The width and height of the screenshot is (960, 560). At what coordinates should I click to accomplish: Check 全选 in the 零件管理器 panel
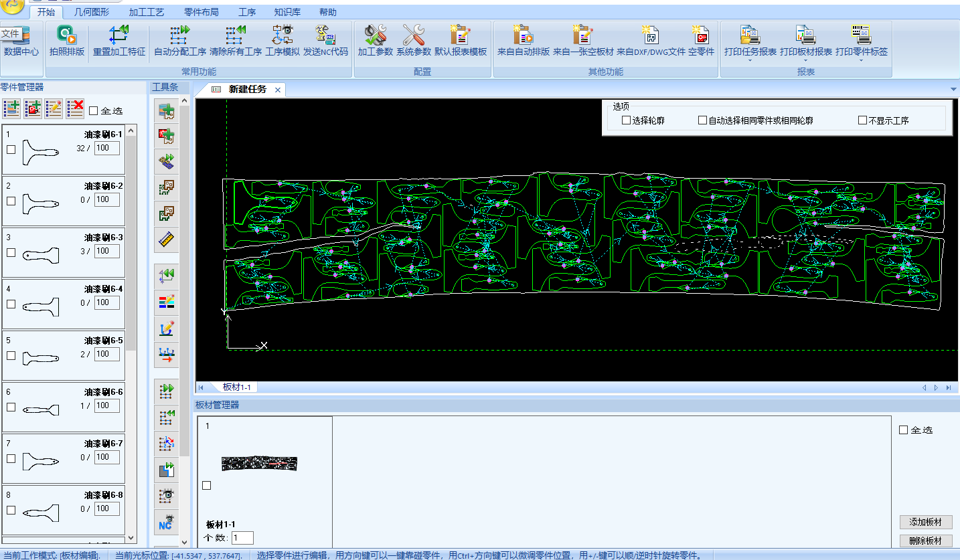tap(94, 110)
